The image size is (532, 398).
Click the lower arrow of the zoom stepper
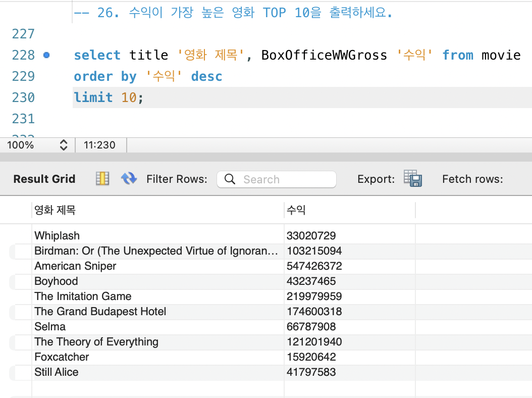pos(64,147)
